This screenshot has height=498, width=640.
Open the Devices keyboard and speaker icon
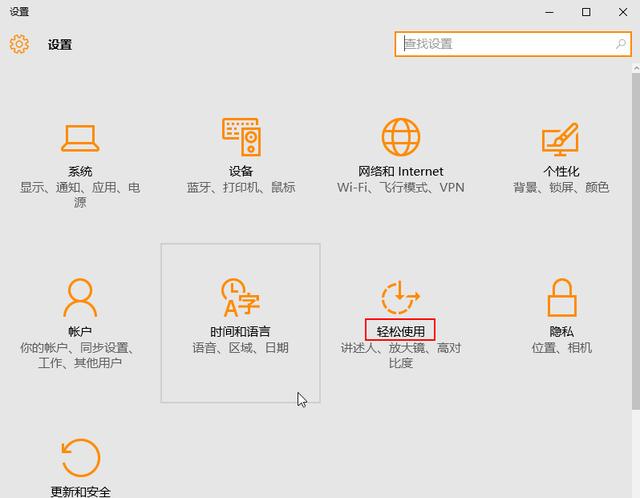tap(241, 137)
